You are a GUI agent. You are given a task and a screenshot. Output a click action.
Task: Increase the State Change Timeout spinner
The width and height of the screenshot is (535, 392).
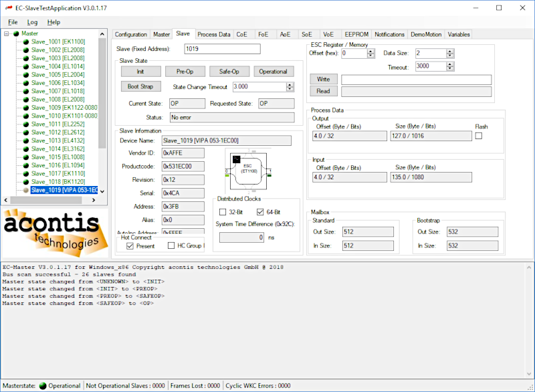tap(290, 85)
